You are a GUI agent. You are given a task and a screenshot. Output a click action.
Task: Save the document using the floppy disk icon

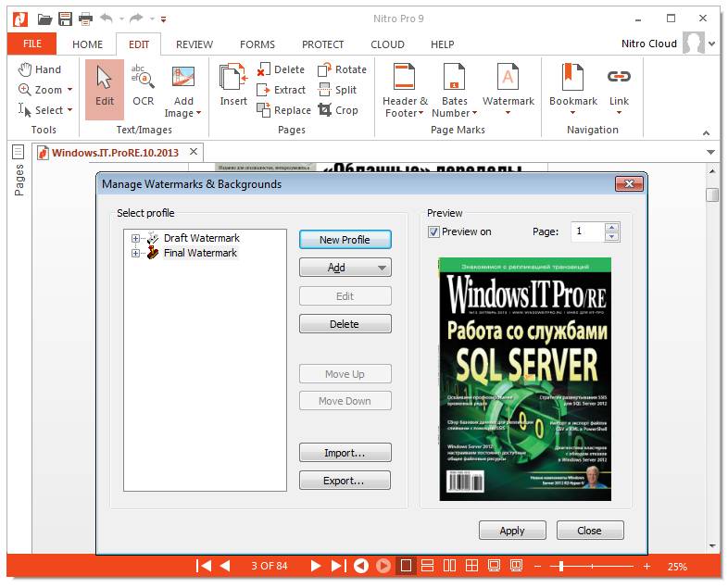point(65,19)
